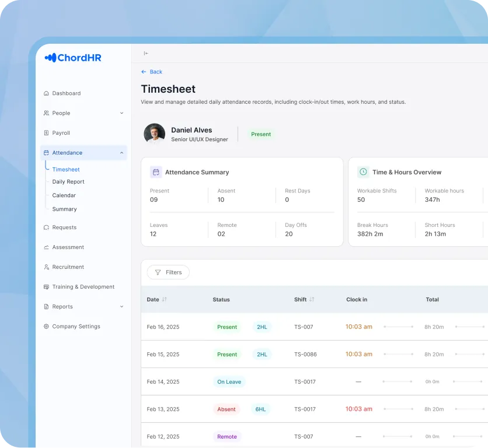Screen dimensions: 488x448
Task: Open Daily Report in Attendance submenu
Action: (68, 181)
